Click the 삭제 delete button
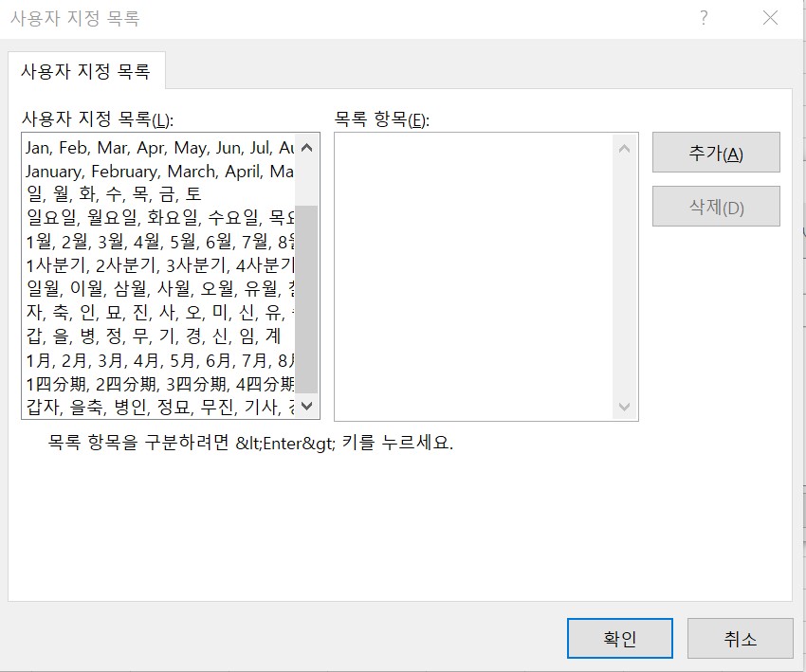 tap(716, 206)
